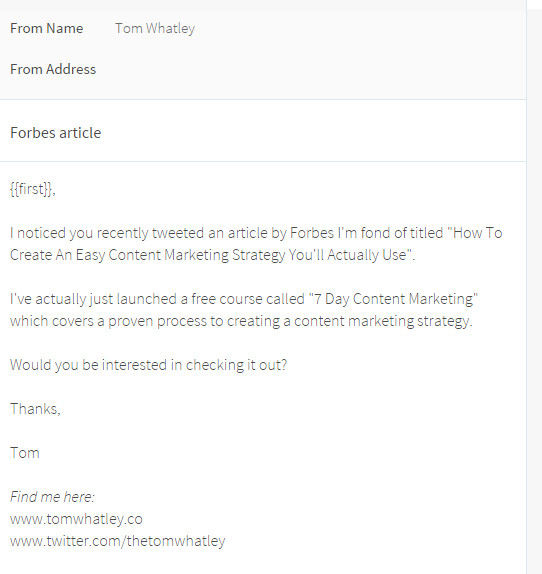Place cursor in the 'I noticed you recently tweeted' paragraph
542x574 pixels.
coord(256,244)
